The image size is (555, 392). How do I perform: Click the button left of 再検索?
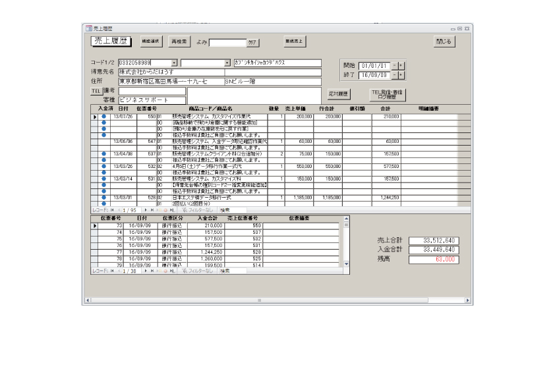pos(151,42)
